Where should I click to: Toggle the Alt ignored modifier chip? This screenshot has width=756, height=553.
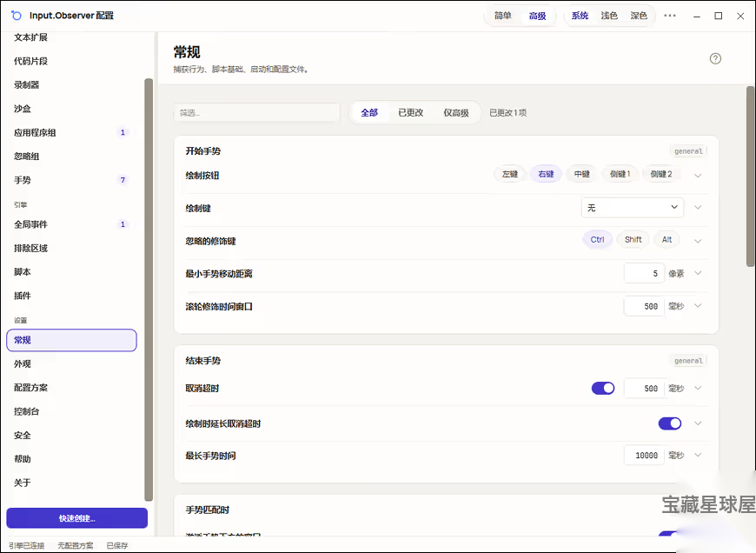(666, 239)
